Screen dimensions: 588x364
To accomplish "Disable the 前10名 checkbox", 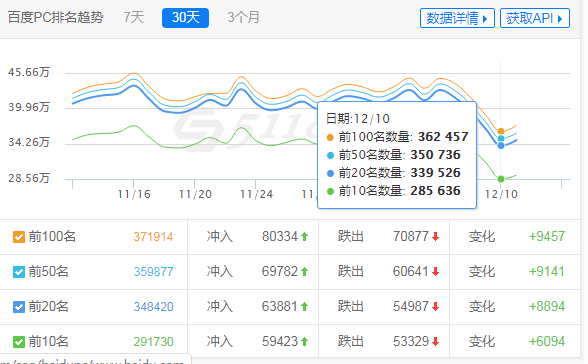I will click(19, 342).
